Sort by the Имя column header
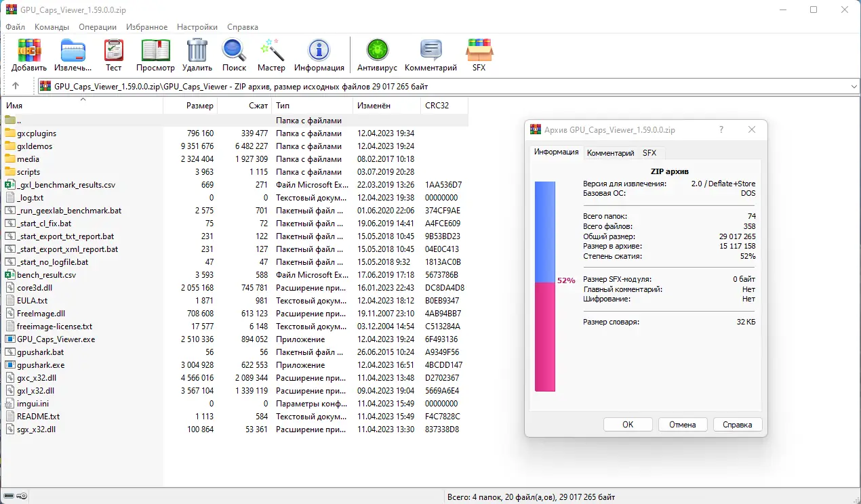The image size is (861, 504). click(x=82, y=106)
